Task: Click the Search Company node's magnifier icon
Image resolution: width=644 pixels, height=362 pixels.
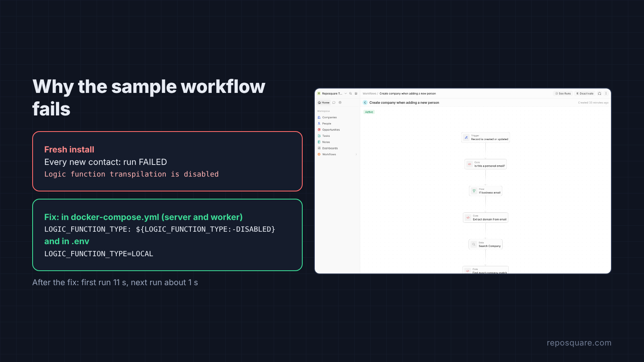Action: point(474,245)
